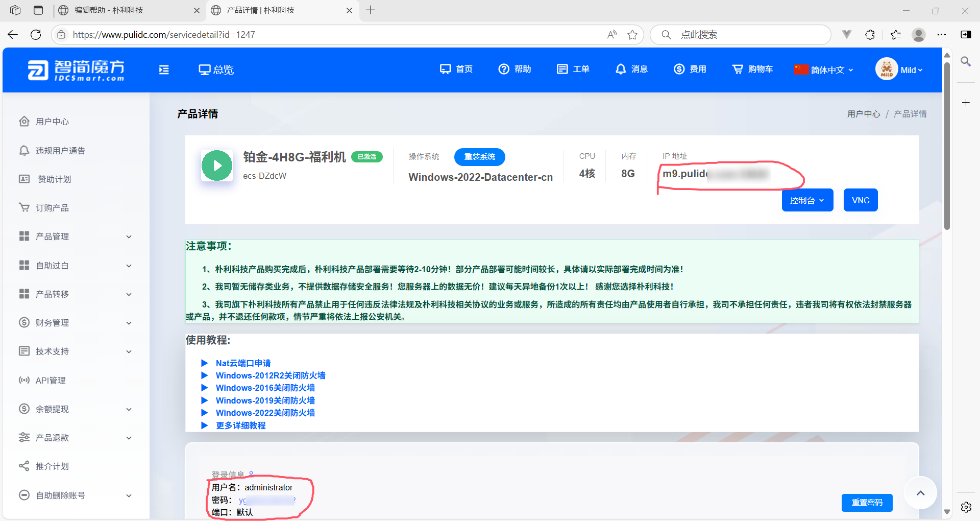Open the Windows-2012R2关闭防火墙 link
980x521 pixels.
[x=271, y=375]
